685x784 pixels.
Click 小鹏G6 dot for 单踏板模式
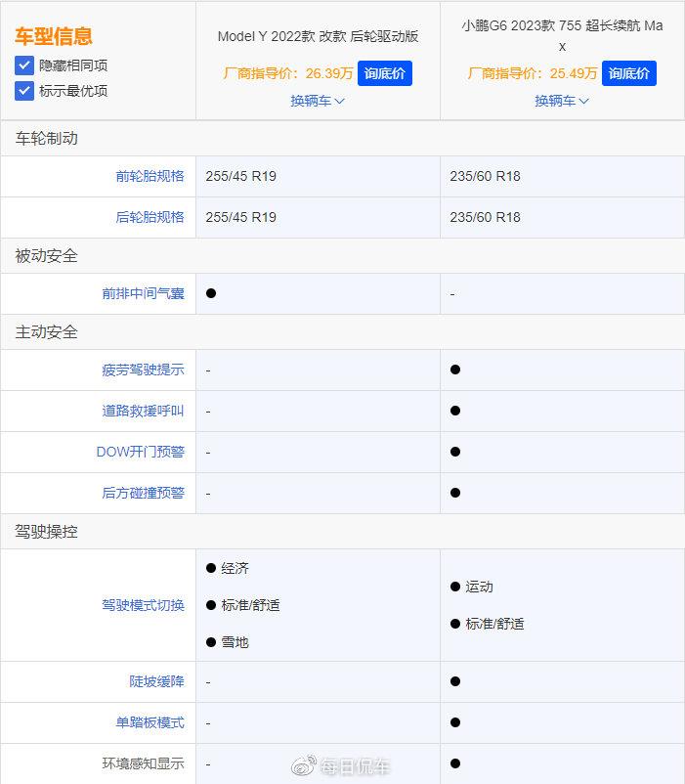455,722
